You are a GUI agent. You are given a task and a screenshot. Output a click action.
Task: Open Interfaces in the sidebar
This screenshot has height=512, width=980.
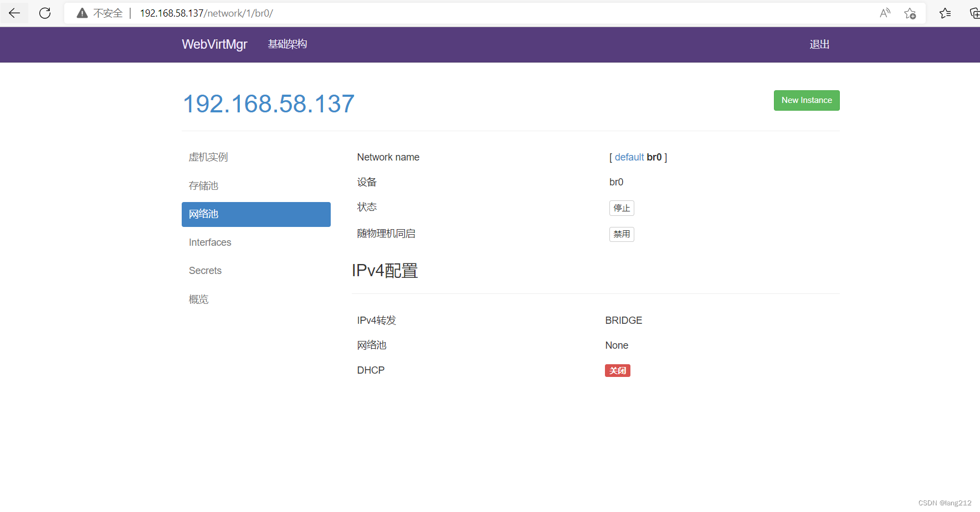coord(256,242)
